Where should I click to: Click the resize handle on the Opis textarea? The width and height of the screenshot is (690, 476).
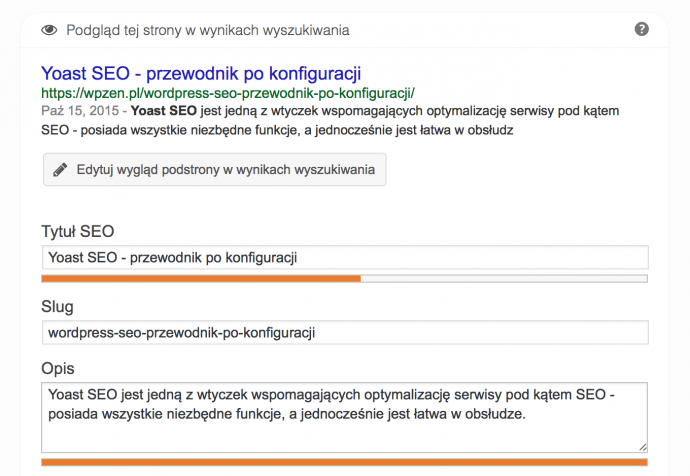point(643,447)
